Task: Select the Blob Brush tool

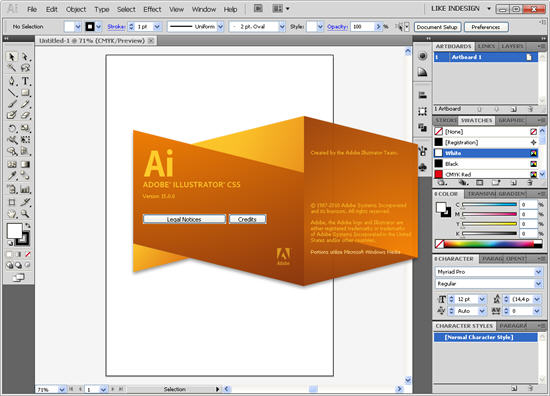Action: [x=12, y=115]
